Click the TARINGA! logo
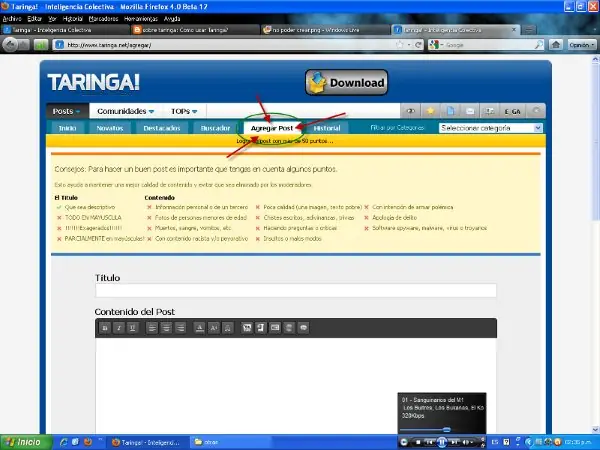The height and width of the screenshot is (450, 600). tap(93, 82)
